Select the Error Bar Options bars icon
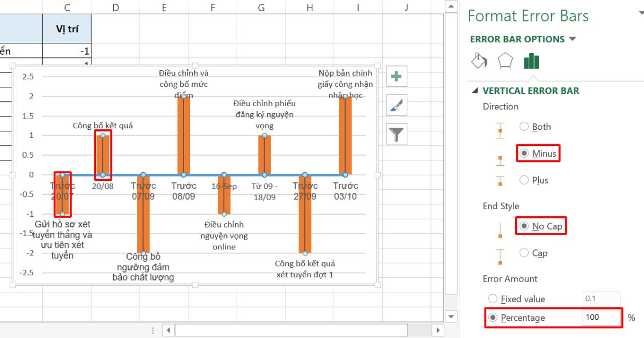 [x=531, y=61]
